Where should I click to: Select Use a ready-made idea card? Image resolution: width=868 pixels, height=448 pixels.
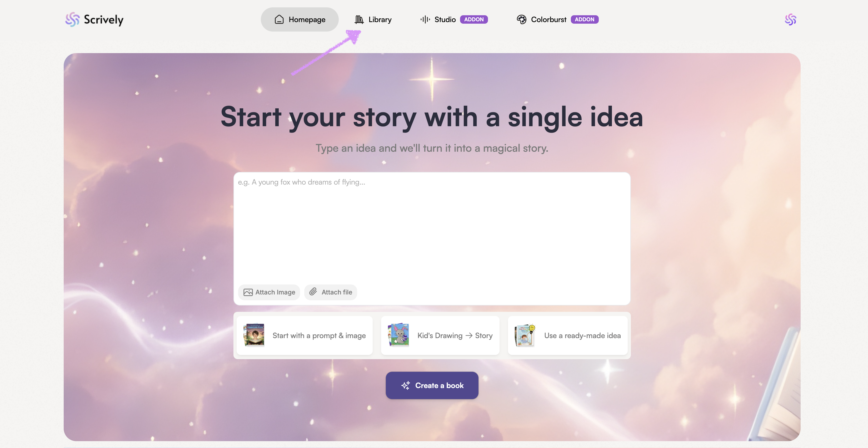568,335
